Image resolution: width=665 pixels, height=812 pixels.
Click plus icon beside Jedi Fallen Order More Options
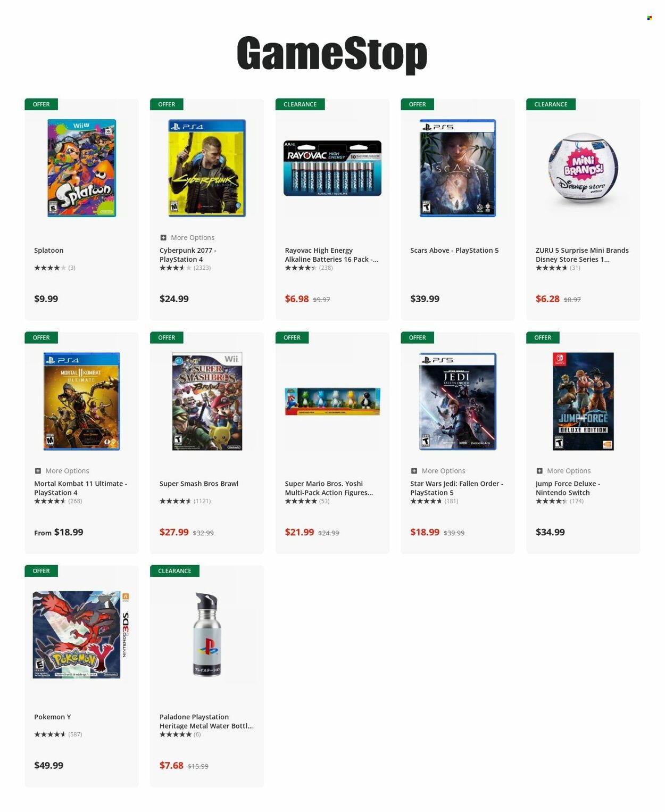[x=414, y=471]
